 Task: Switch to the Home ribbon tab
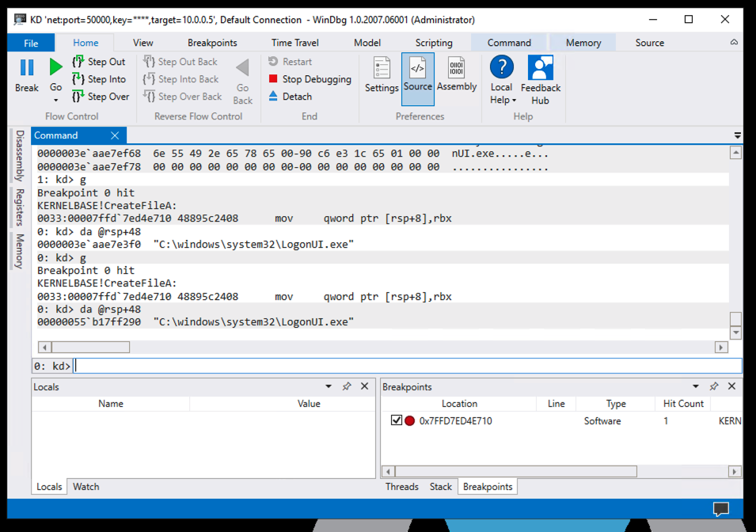coord(85,43)
